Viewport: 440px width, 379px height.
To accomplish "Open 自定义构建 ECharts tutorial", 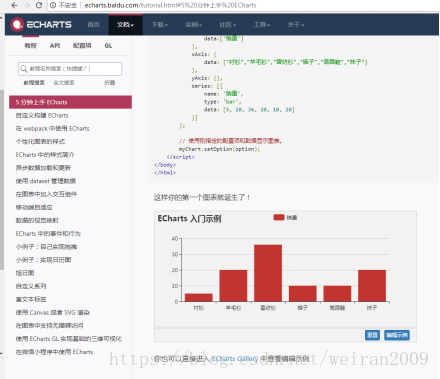I will coord(42,115).
